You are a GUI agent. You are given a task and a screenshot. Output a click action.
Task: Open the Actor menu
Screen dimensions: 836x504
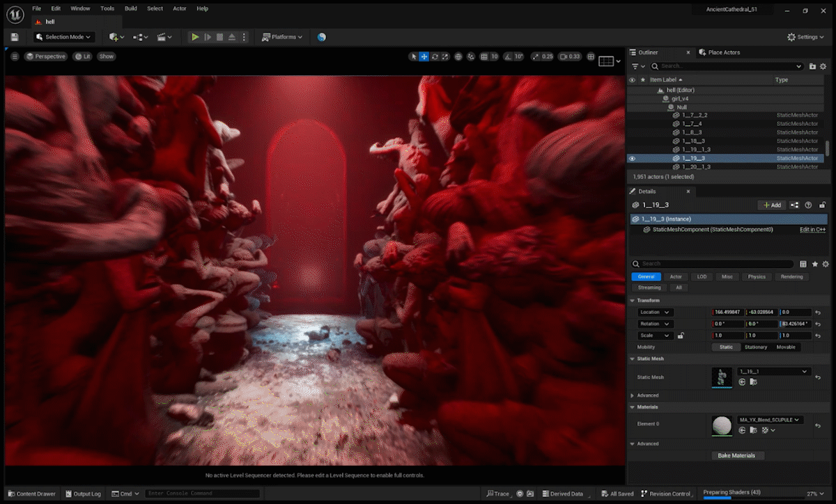coord(180,8)
